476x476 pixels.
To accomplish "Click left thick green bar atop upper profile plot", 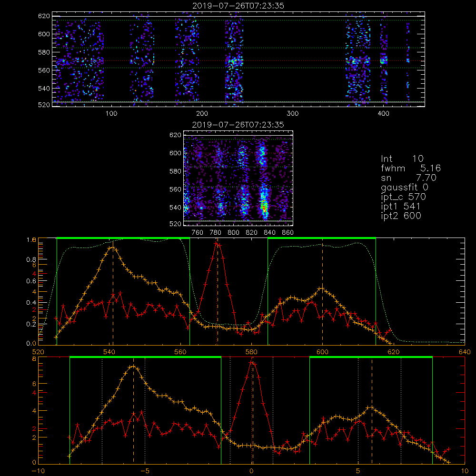I will [x=123, y=238].
